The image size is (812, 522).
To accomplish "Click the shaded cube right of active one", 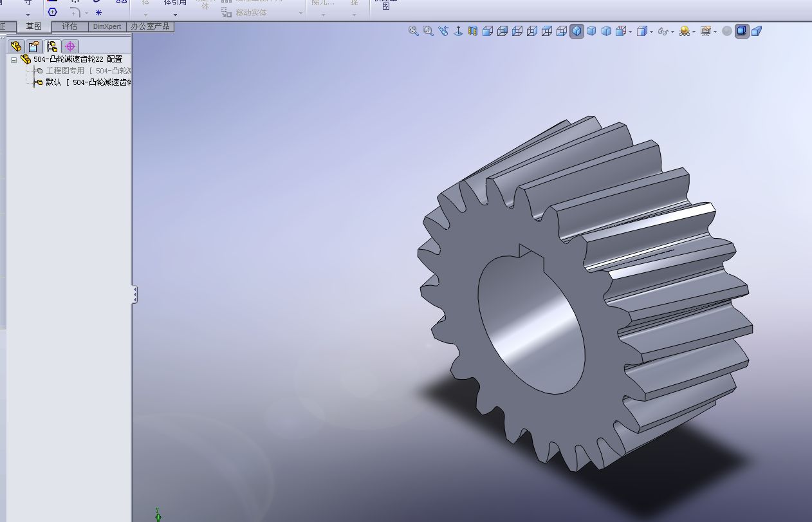I will point(591,31).
